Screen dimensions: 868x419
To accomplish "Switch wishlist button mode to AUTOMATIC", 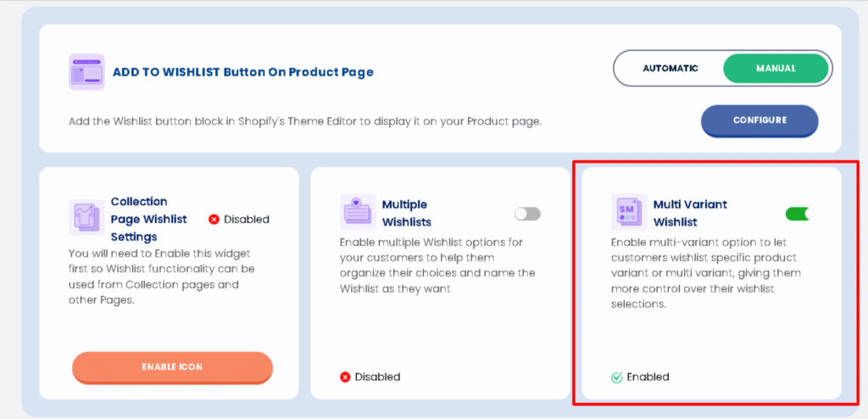I will pos(670,69).
